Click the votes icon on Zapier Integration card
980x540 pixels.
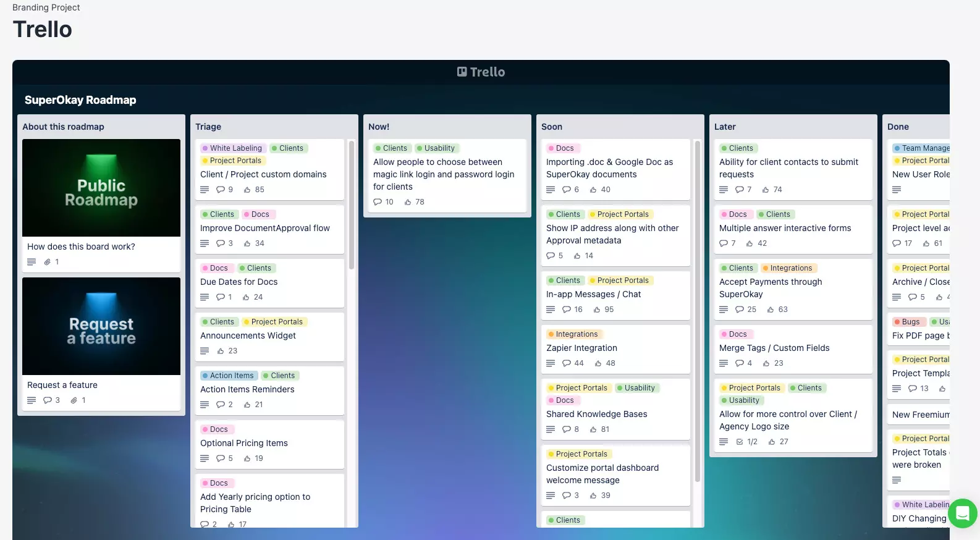point(598,363)
